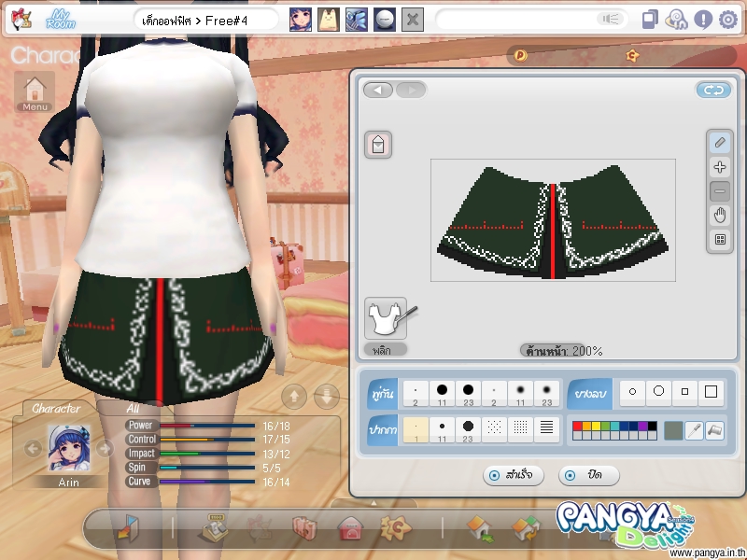Open the cookie star C icon
The image size is (747, 560).
coord(396,528)
